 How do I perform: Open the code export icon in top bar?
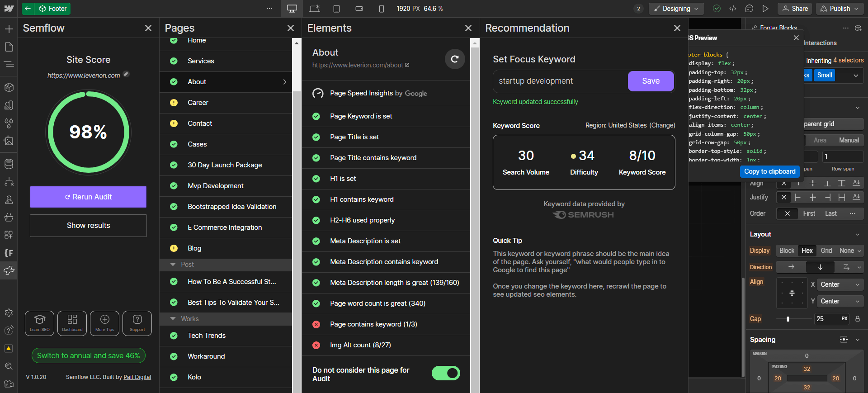pyautogui.click(x=733, y=9)
